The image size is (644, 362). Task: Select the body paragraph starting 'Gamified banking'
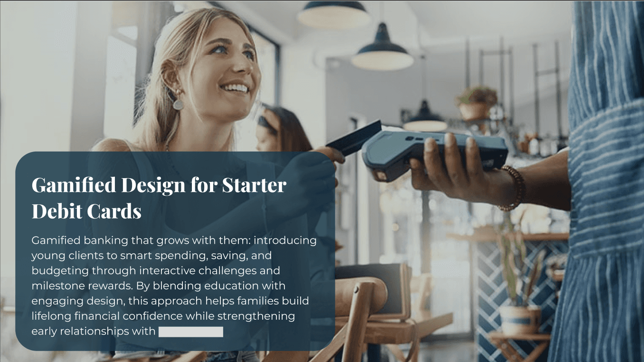click(174, 286)
